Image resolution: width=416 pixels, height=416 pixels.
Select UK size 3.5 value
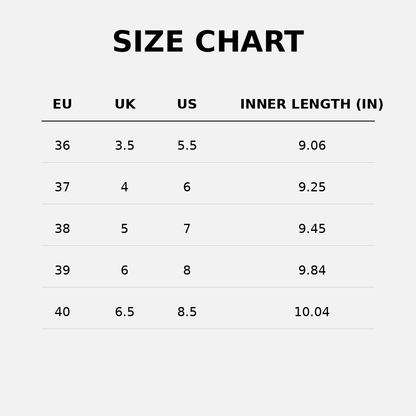pyautogui.click(x=125, y=145)
